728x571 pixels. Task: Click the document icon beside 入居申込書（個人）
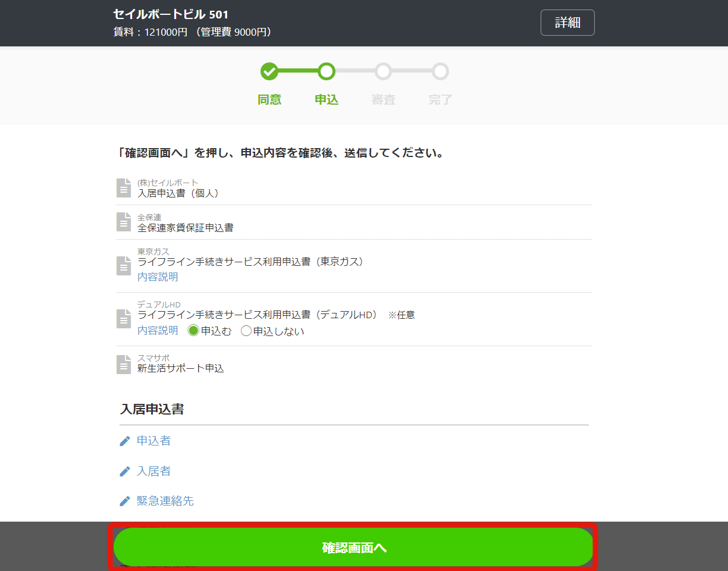click(x=124, y=188)
